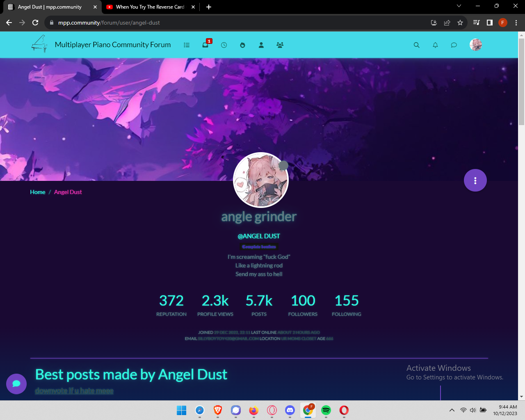Close the Angel Dust browser tab

pos(95,7)
